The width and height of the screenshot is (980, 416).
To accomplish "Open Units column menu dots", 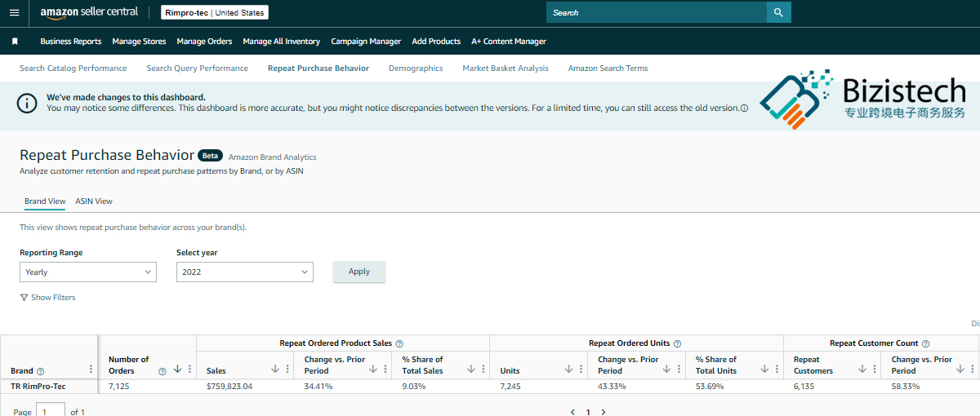I will pos(581,370).
